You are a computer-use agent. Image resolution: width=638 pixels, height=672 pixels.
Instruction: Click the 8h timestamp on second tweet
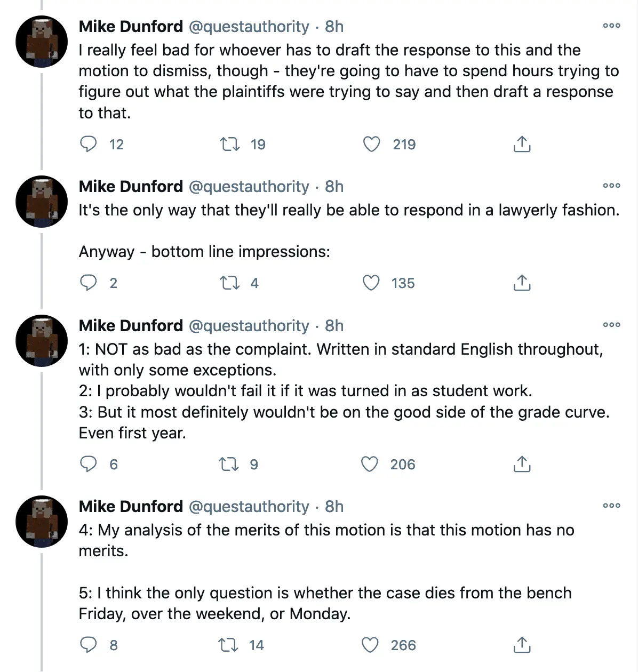click(334, 186)
